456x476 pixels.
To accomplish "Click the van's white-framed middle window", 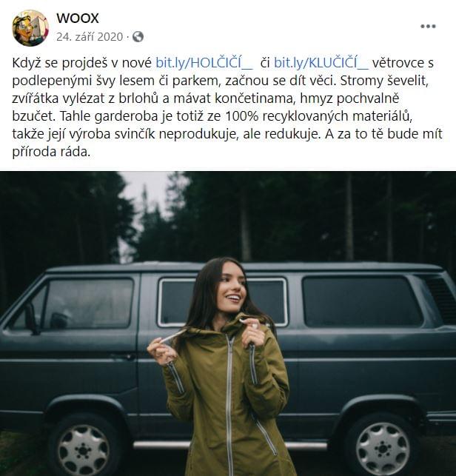I will (x=222, y=302).
